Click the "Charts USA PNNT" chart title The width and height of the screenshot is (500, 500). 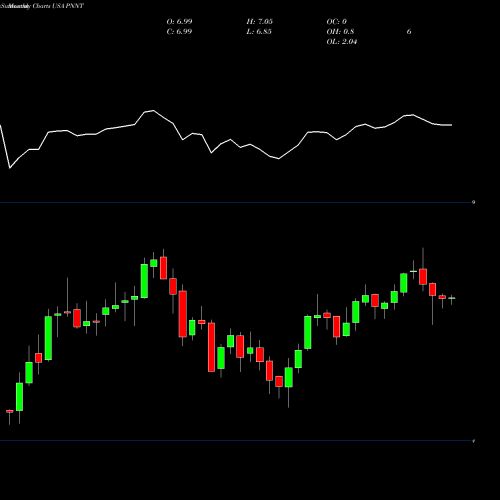(x=58, y=6)
